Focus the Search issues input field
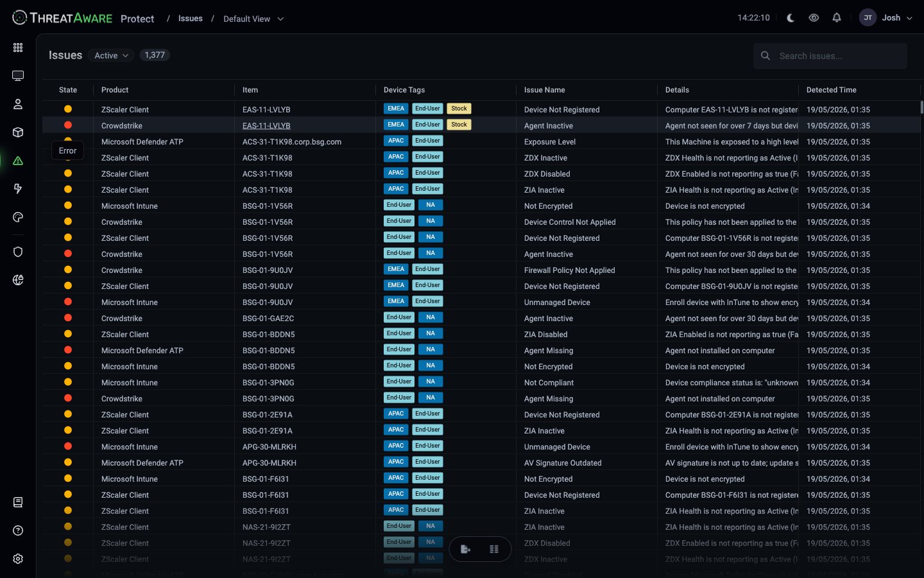Viewport: 924px width, 578px height. point(830,56)
